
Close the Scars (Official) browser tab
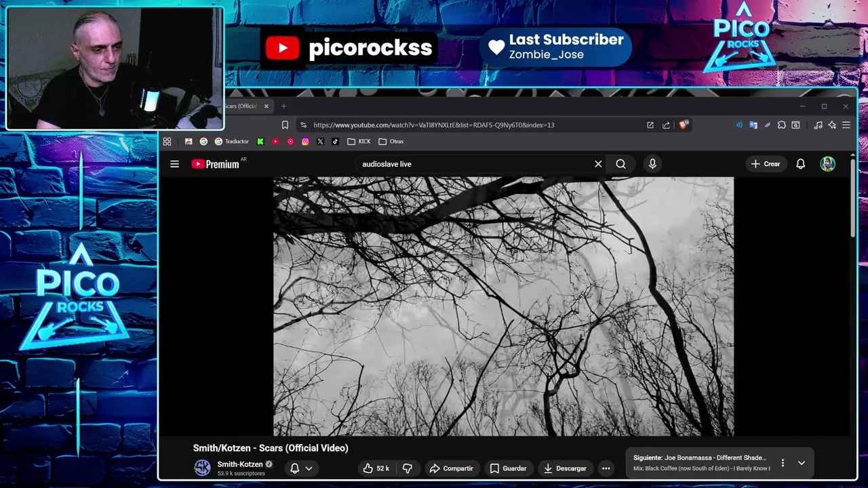(x=267, y=106)
